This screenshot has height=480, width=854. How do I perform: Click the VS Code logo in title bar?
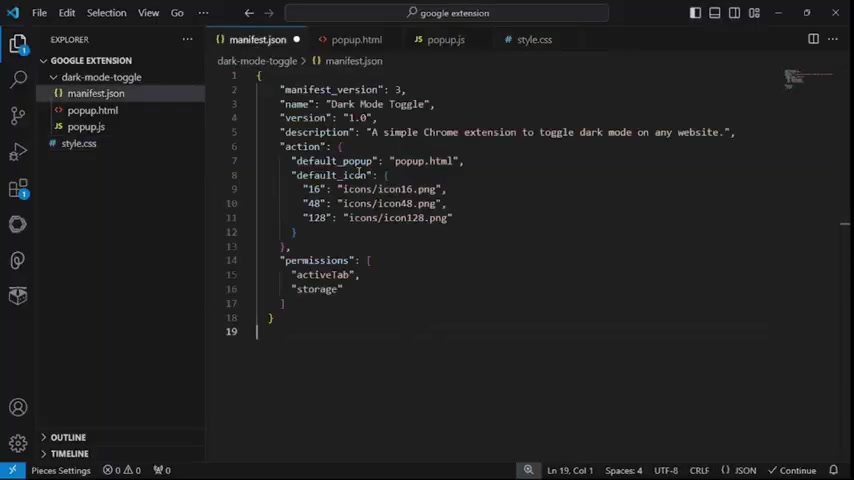coord(13,13)
